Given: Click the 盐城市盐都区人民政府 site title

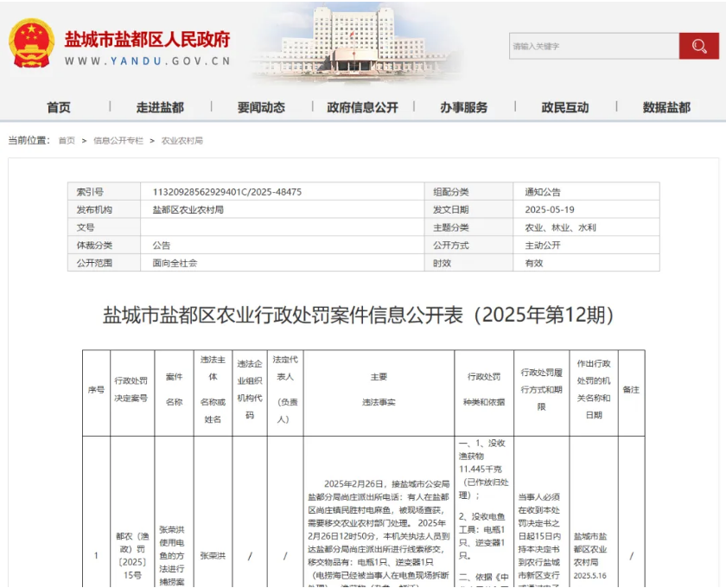Looking at the screenshot, I should (x=147, y=40).
